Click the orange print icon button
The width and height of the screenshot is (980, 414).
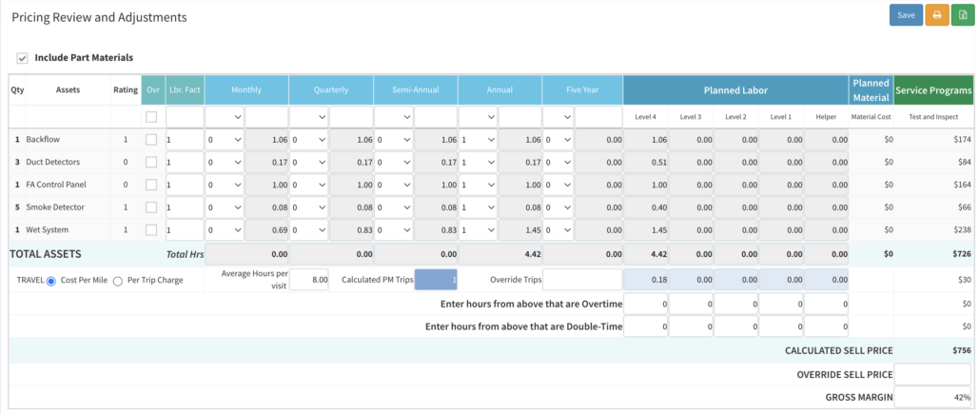point(937,15)
